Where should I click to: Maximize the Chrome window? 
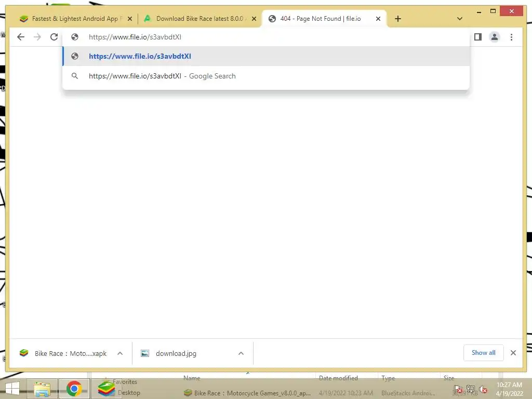(x=493, y=11)
